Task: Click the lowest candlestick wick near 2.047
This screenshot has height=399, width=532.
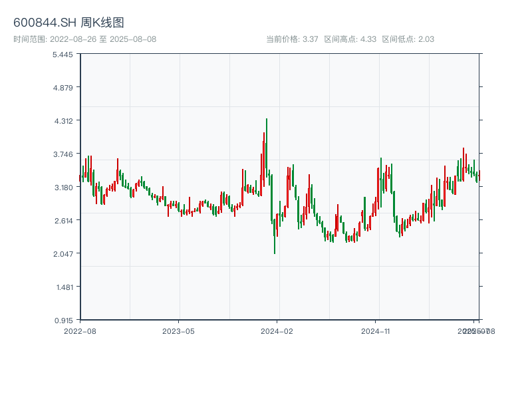Action: pos(275,246)
